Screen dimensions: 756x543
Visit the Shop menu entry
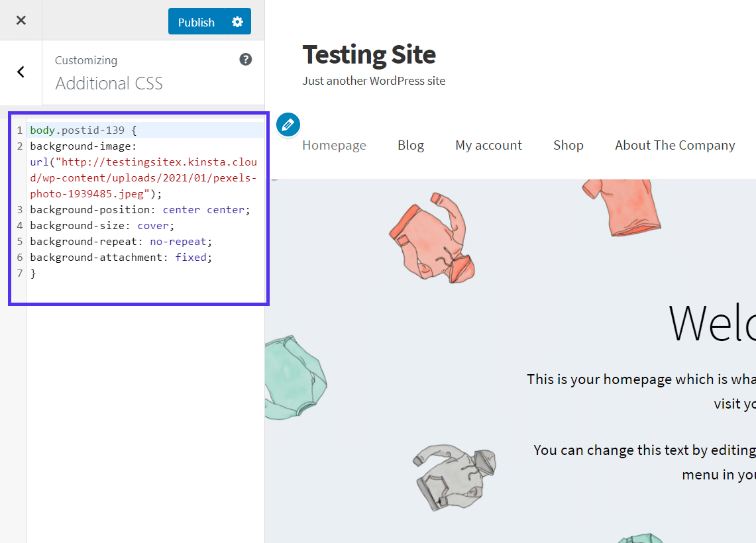click(568, 145)
